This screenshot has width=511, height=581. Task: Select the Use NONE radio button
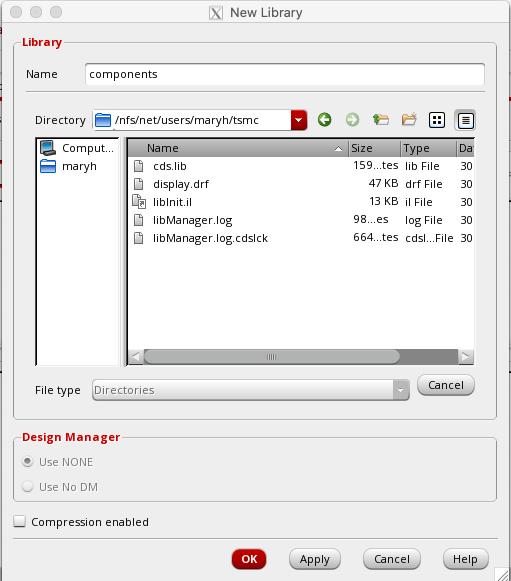coord(27,462)
